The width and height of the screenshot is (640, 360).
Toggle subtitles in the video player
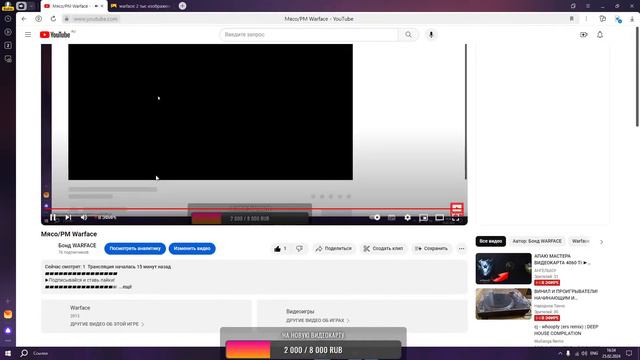coord(391,218)
